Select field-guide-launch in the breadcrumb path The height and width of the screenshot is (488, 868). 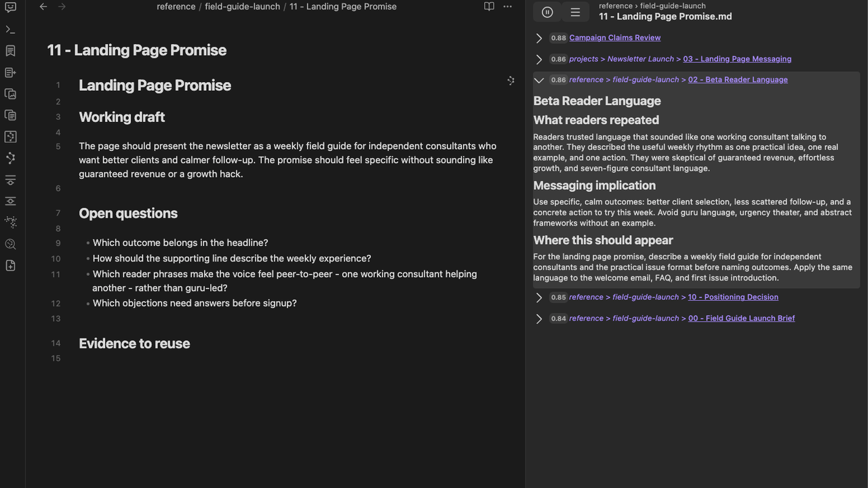click(x=242, y=7)
